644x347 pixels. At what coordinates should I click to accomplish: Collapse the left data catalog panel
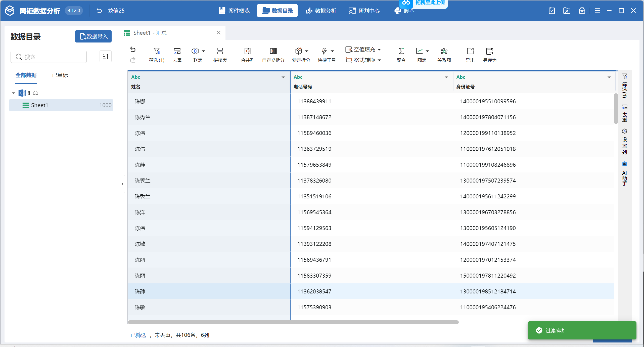tap(122, 184)
